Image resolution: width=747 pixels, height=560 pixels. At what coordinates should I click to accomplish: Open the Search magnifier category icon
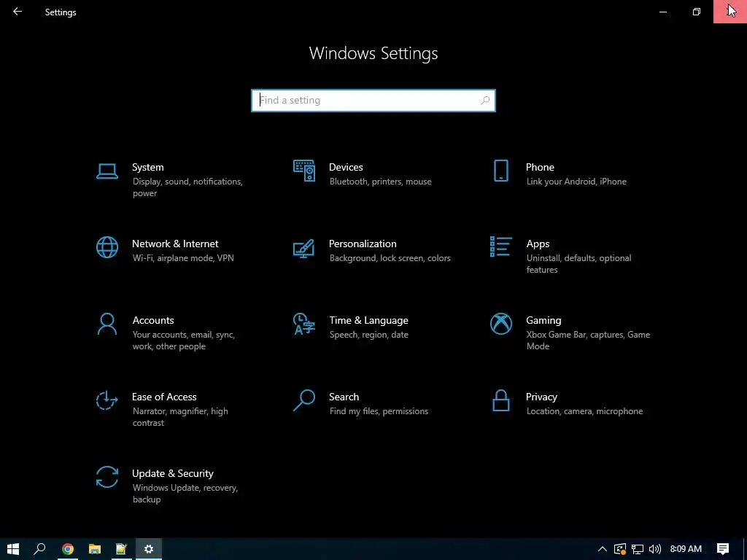(x=304, y=400)
